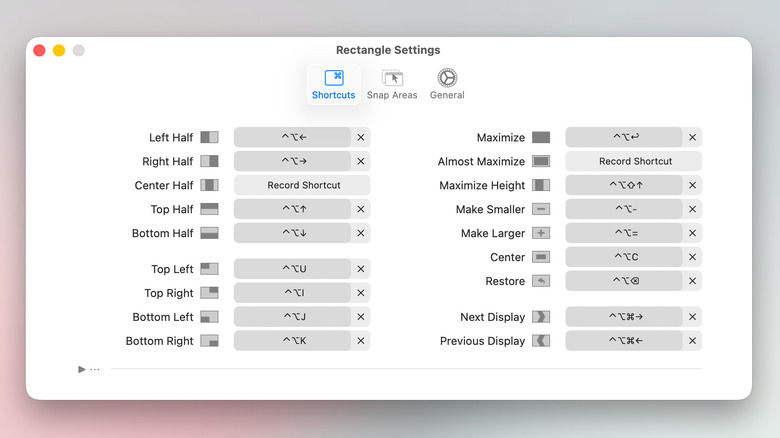Clear the Top Left shortcut

point(361,269)
